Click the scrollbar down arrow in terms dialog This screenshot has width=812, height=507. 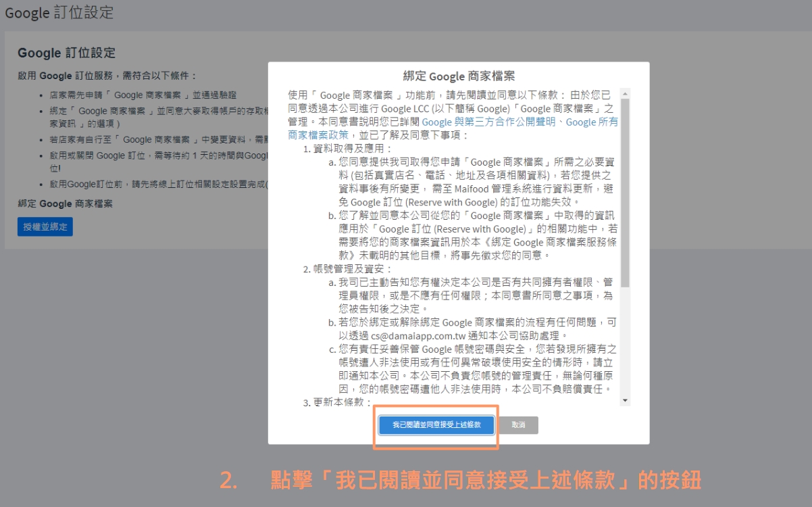click(x=625, y=401)
